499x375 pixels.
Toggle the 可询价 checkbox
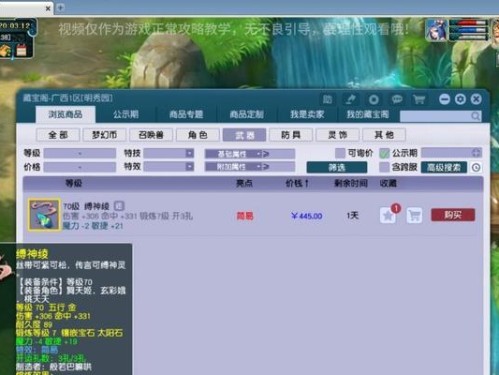pos(340,153)
